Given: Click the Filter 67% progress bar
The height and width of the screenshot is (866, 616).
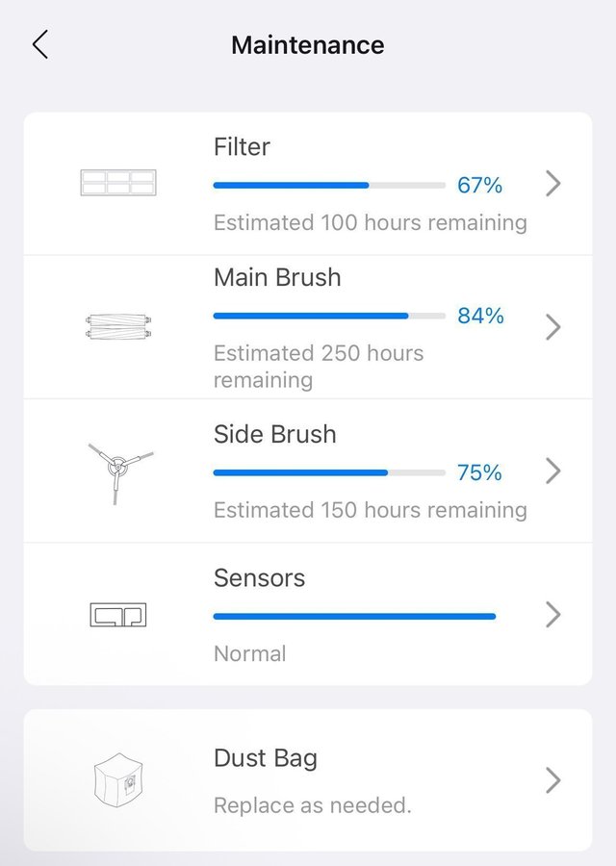Looking at the screenshot, I should point(329,185).
